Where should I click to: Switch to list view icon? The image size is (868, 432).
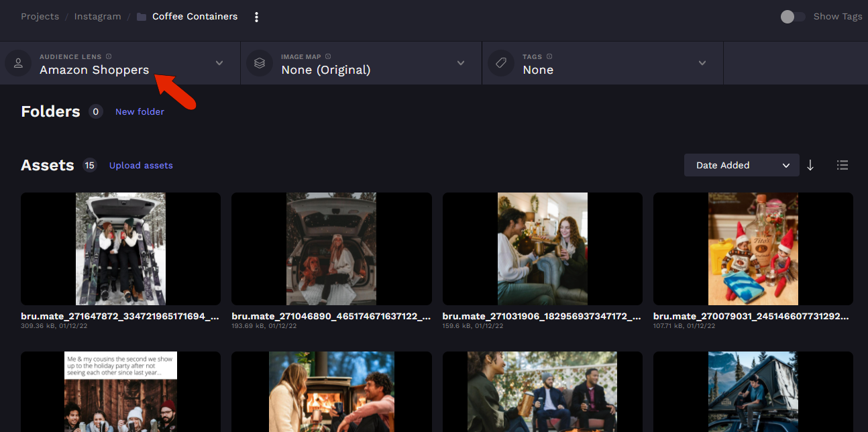(843, 165)
